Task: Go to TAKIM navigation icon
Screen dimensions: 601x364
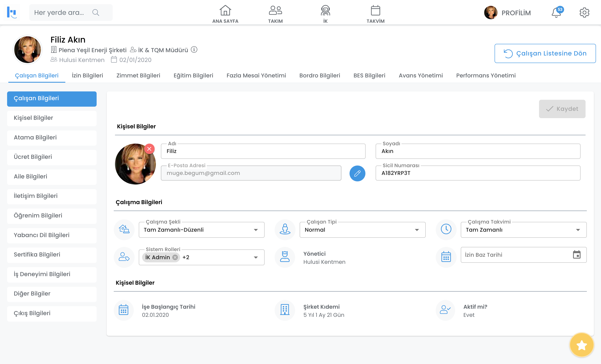Action: (x=275, y=14)
